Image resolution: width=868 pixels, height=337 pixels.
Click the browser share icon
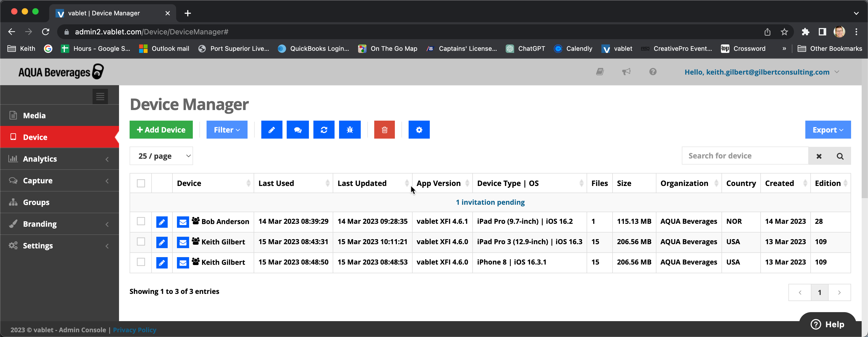coord(767,32)
